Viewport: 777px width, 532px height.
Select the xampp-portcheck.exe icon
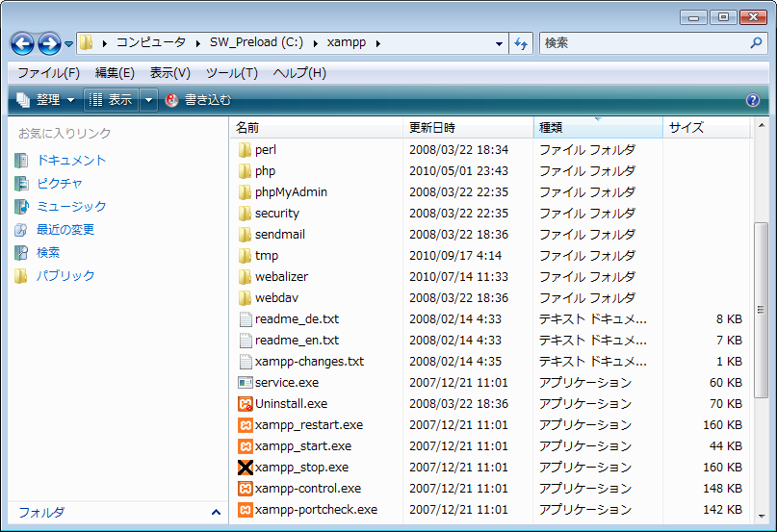(246, 510)
